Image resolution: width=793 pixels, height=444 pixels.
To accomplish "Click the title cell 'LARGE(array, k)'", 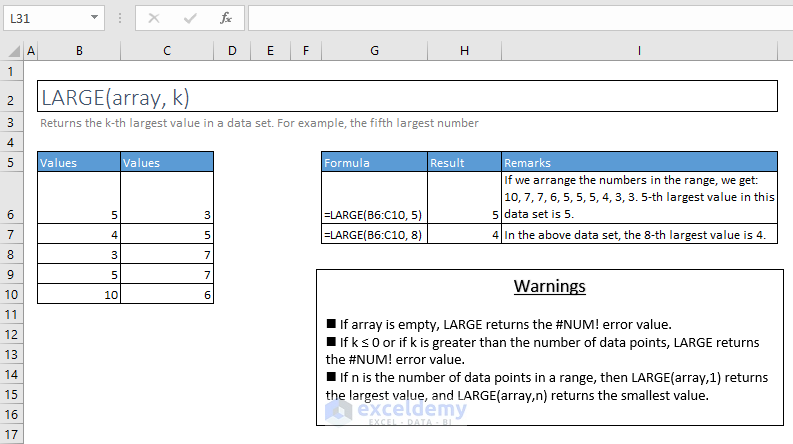I will [407, 96].
